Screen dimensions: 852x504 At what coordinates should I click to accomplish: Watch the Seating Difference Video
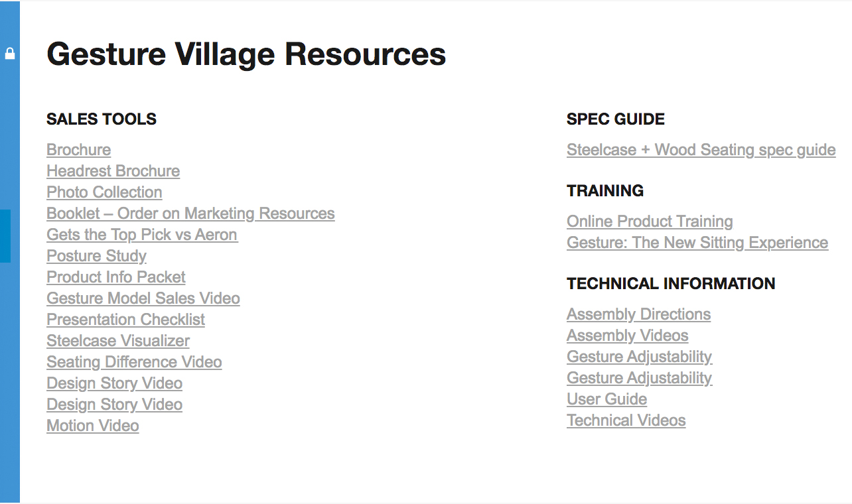pyautogui.click(x=134, y=362)
